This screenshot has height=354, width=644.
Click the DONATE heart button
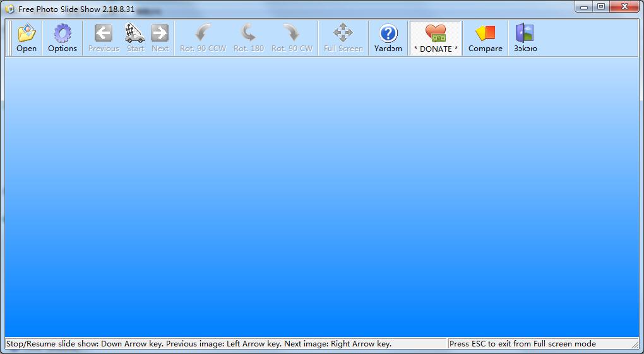click(436, 38)
